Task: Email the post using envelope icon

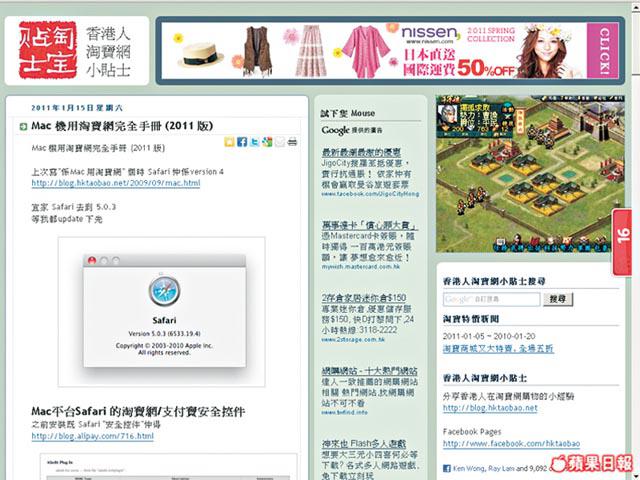Action: point(280,142)
